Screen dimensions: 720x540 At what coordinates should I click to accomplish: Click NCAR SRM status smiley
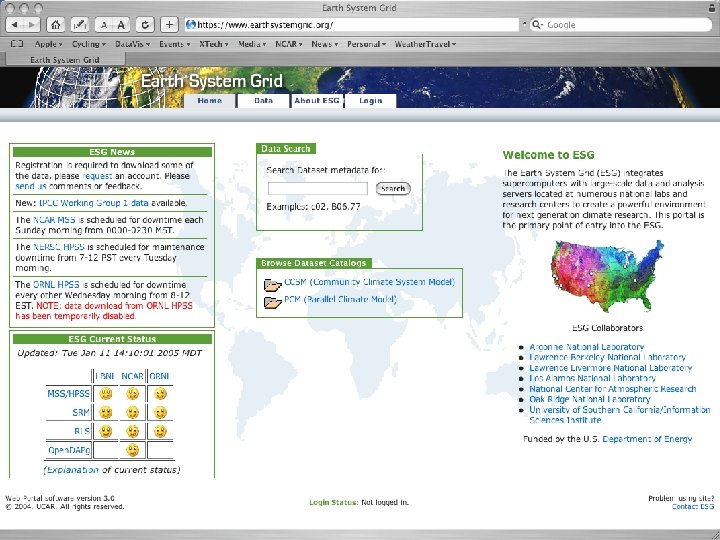click(x=133, y=412)
